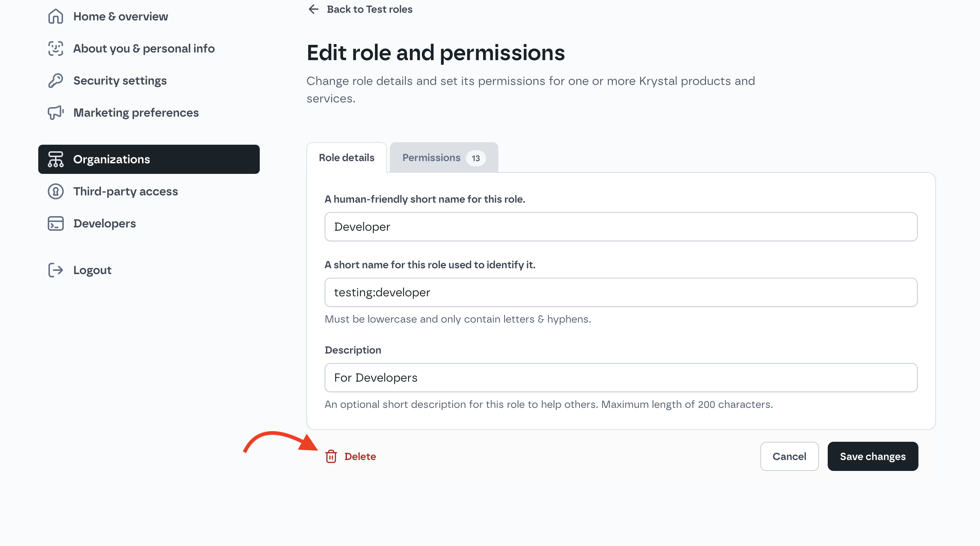The image size is (980, 546).
Task: Select the Role details tab
Action: click(x=346, y=157)
